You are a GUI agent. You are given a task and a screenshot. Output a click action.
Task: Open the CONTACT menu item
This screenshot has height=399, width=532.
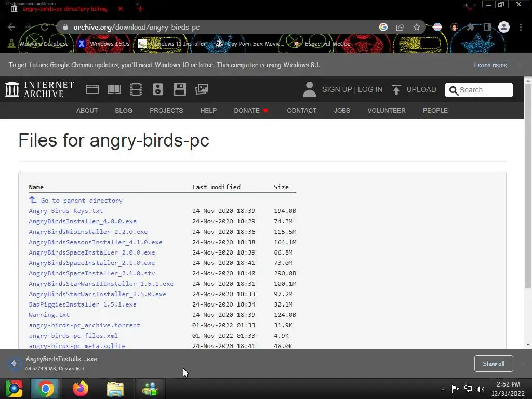point(302,111)
